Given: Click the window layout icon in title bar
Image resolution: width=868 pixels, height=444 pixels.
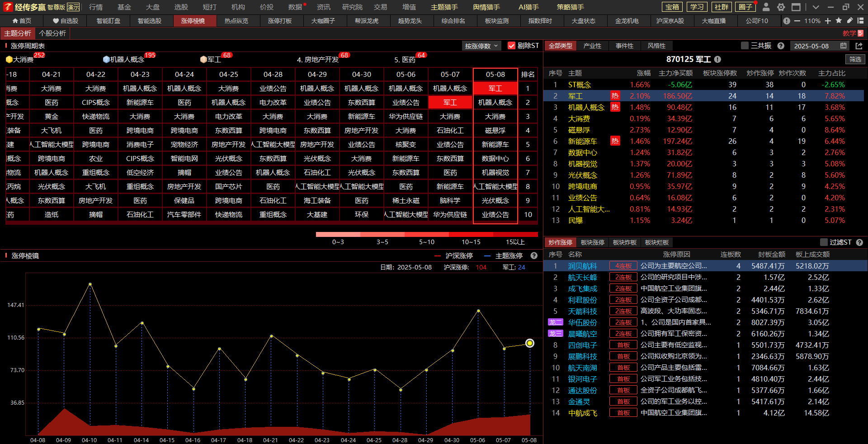Looking at the screenshot, I should pyautogui.click(x=796, y=7).
